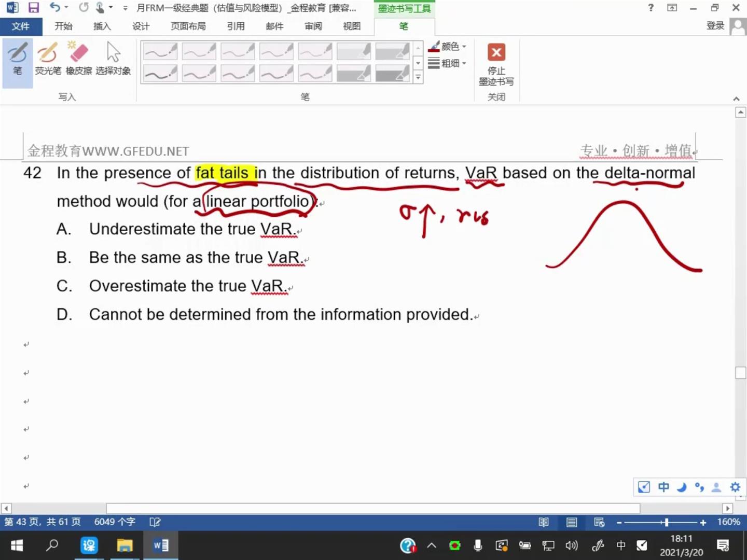Screen dimensions: 747x560
Task: Choose the Highlighter (荧光笔) tool
Action: tap(48, 59)
